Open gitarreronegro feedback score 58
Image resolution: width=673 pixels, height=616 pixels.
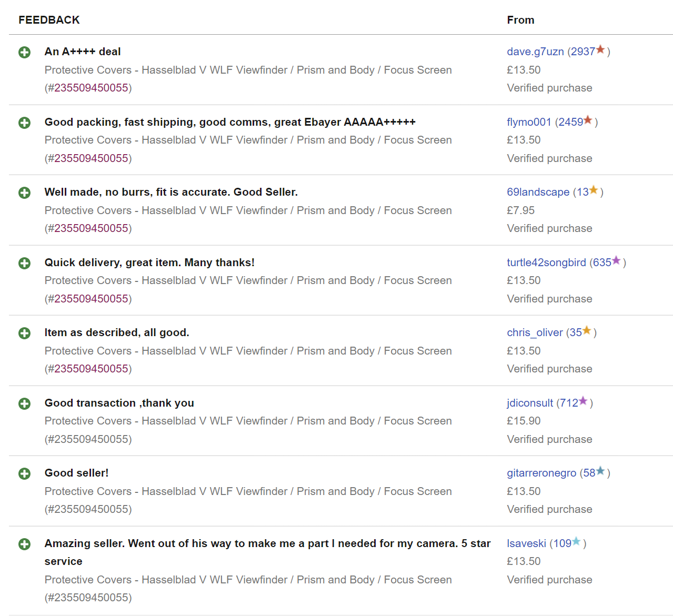(x=589, y=473)
